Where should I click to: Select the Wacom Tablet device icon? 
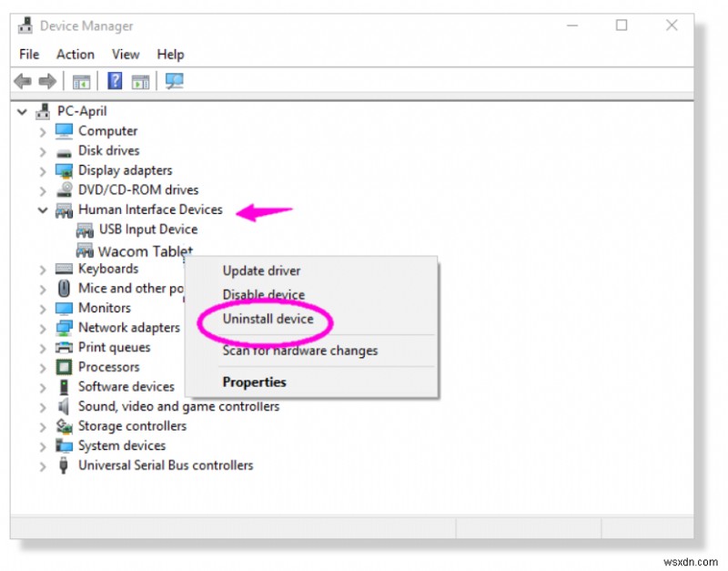coord(84,251)
